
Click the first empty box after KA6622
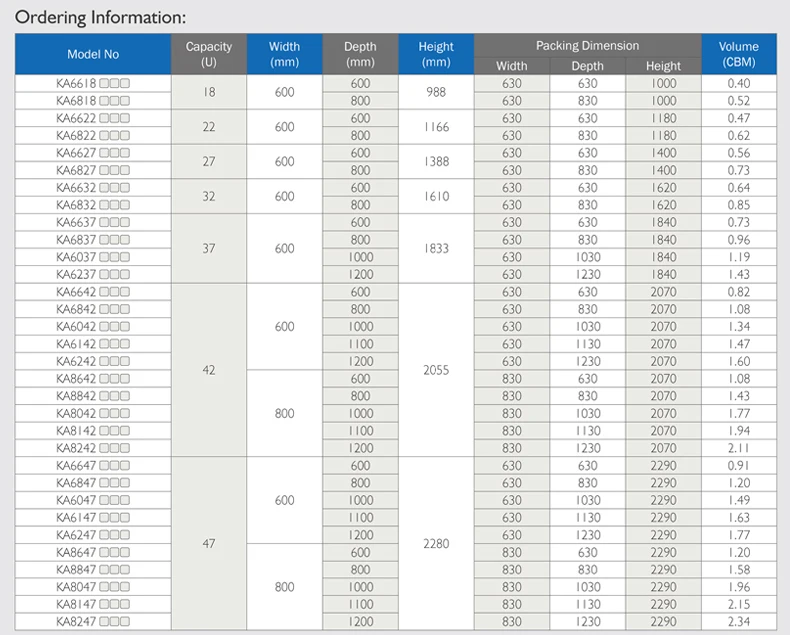104,118
